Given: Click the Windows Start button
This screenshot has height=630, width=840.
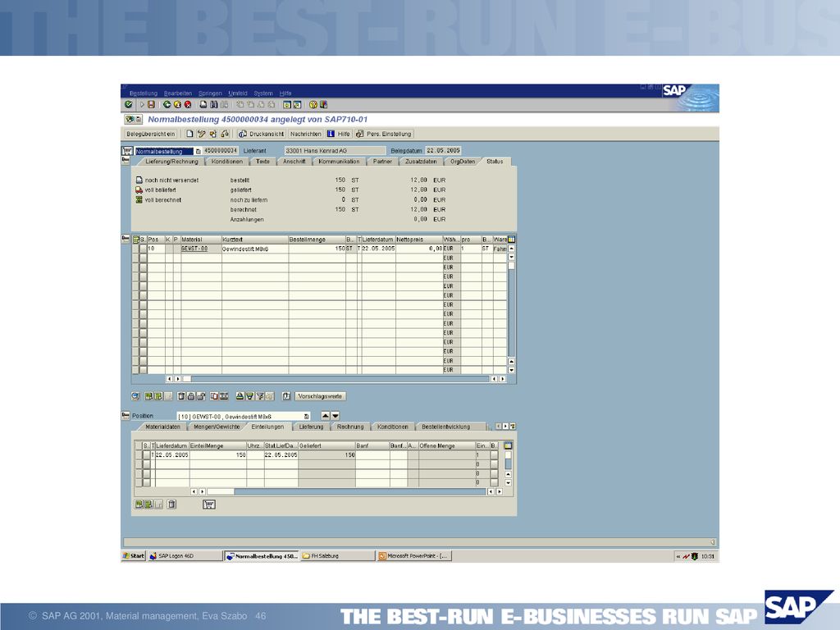Looking at the screenshot, I should (134, 556).
